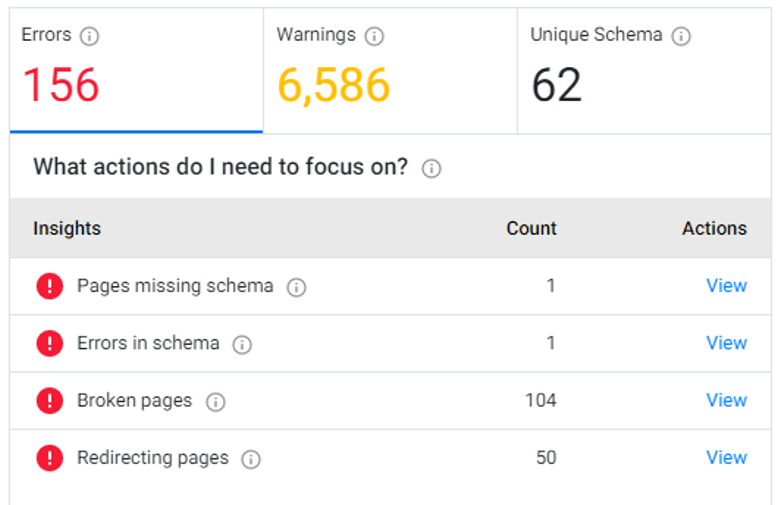The image size is (776, 505).
Task: Click red alert icon for Redirecting pages
Action: coord(49,458)
